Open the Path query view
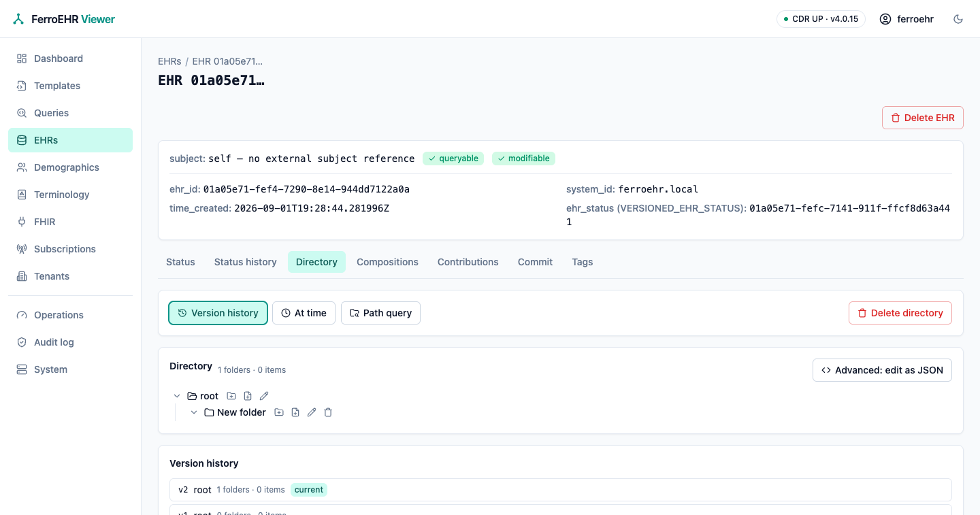 pos(380,313)
